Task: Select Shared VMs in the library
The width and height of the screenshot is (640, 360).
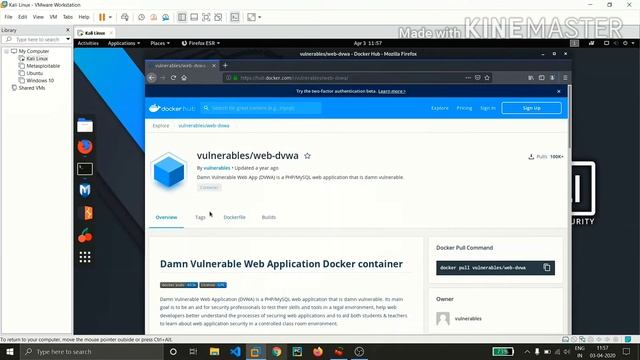Action: pyautogui.click(x=31, y=88)
